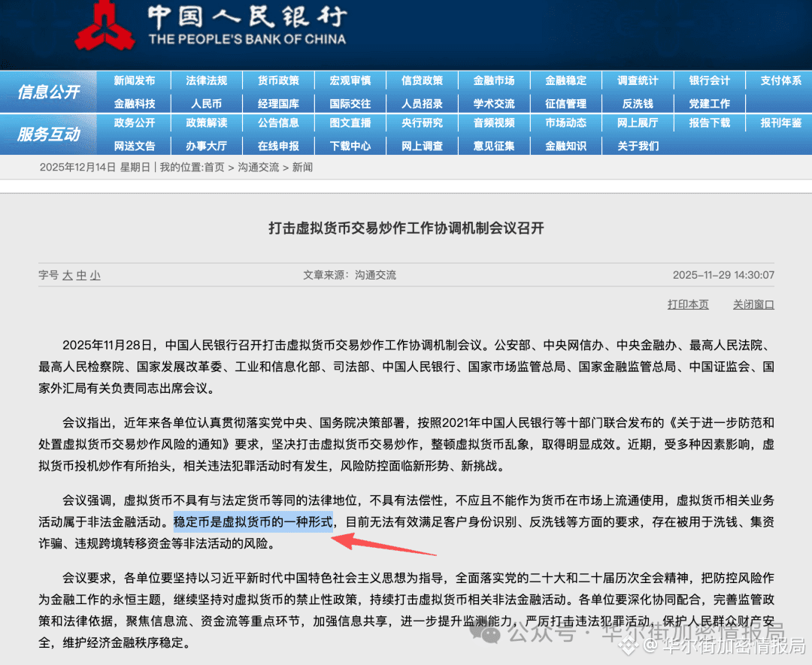This screenshot has width=812, height=665.
Task: Open the 新闻发布 menu item
Action: (134, 80)
